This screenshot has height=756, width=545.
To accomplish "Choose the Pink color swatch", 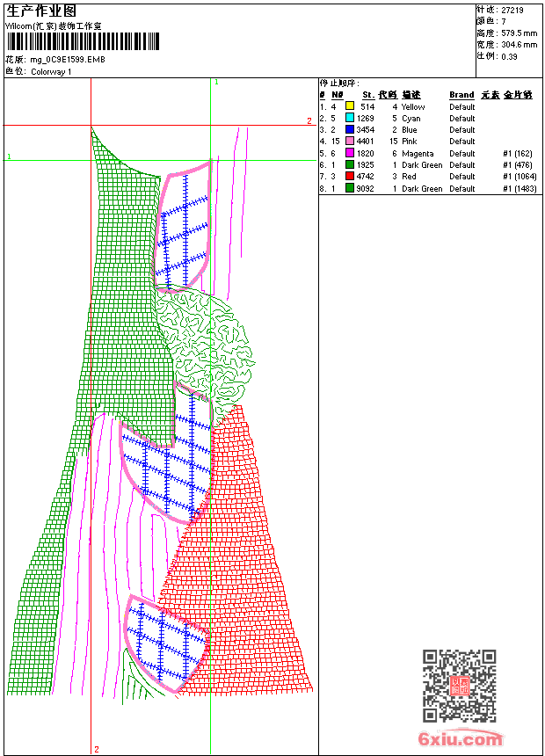I will 349,142.
